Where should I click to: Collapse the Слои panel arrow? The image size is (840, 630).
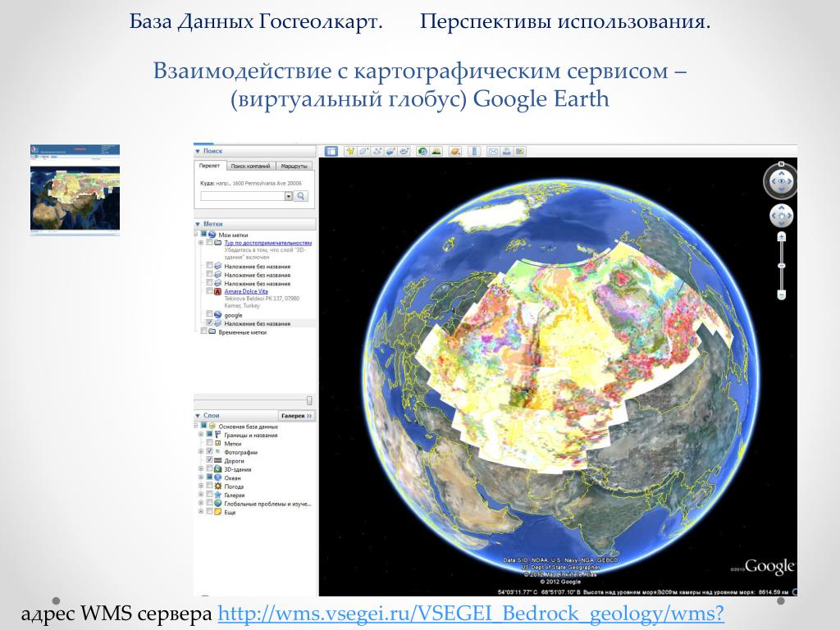[198, 416]
